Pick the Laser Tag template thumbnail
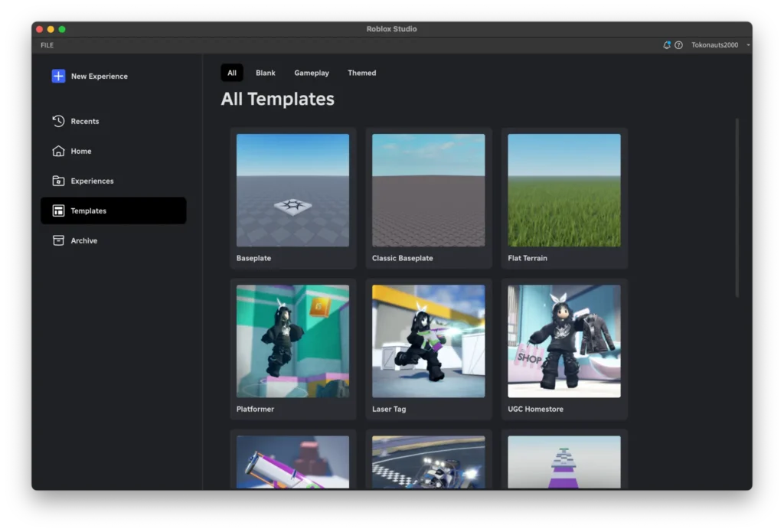Viewport: 784px width, 532px height. 429,341
